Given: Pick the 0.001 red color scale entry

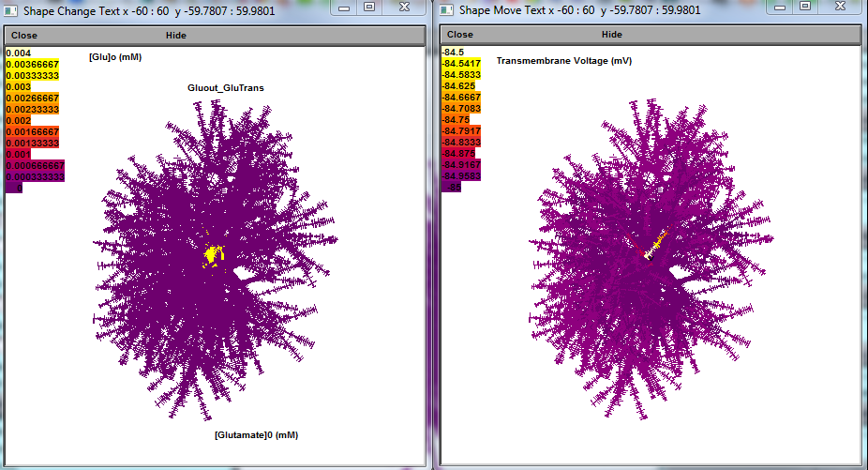Looking at the screenshot, I should coord(19,154).
